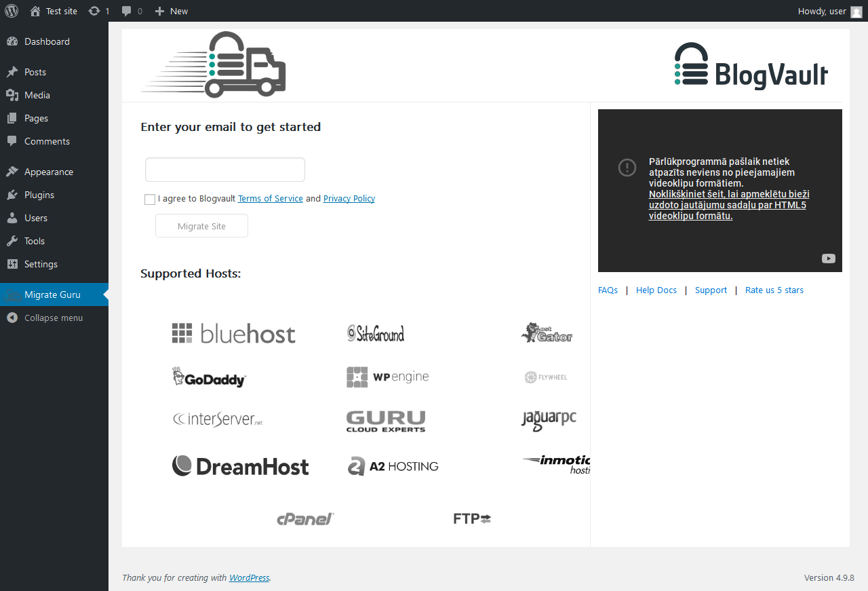The image size is (868, 591).
Task: Select the InMotion Hosting logo
Action: (556, 465)
